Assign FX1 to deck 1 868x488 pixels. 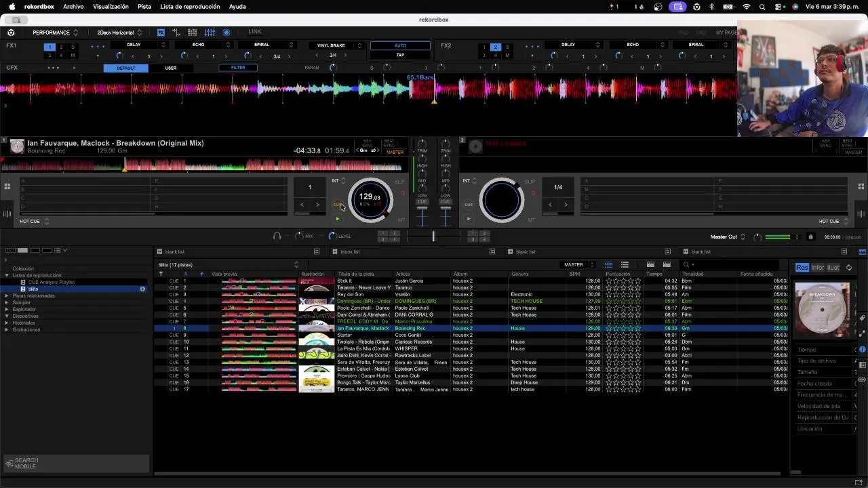pyautogui.click(x=49, y=47)
